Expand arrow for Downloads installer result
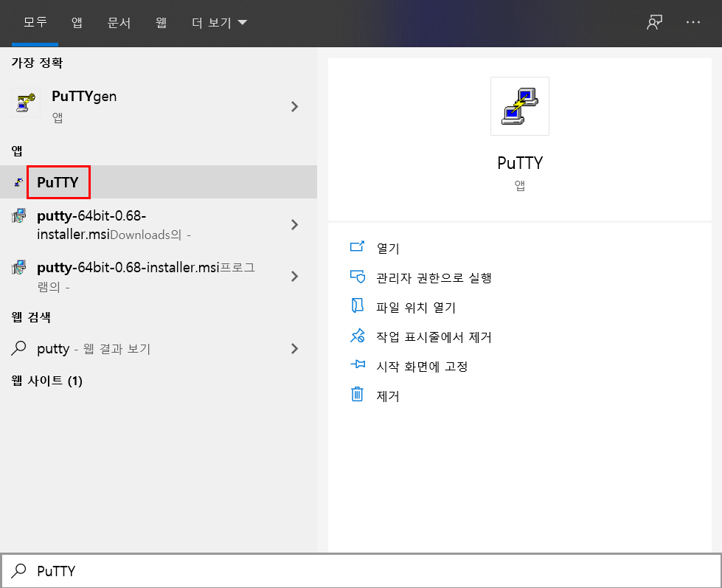The image size is (722, 588). click(295, 225)
